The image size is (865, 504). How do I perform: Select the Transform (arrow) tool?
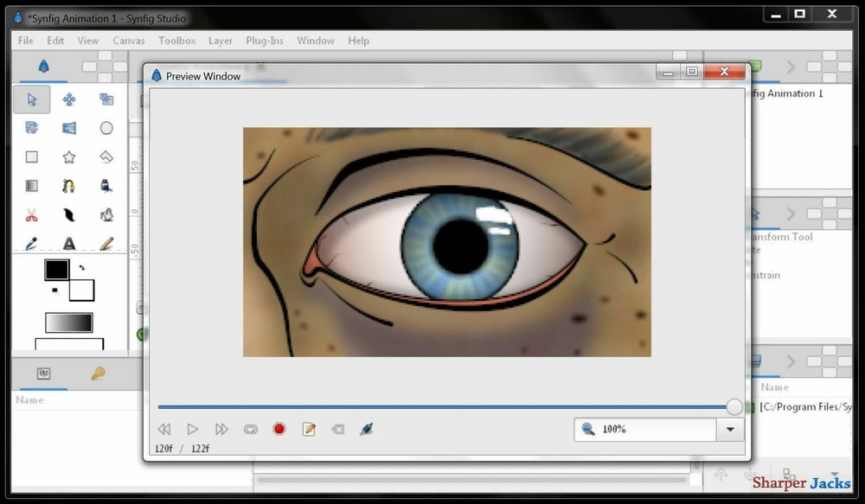(x=31, y=99)
